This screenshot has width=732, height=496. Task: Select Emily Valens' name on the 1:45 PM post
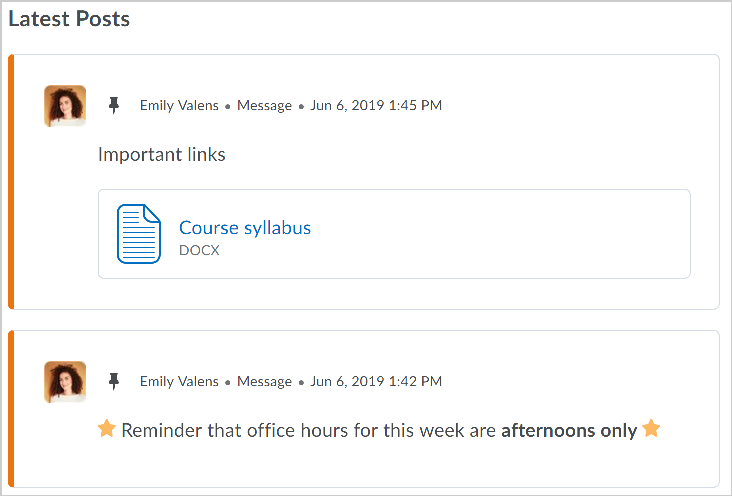coord(179,105)
